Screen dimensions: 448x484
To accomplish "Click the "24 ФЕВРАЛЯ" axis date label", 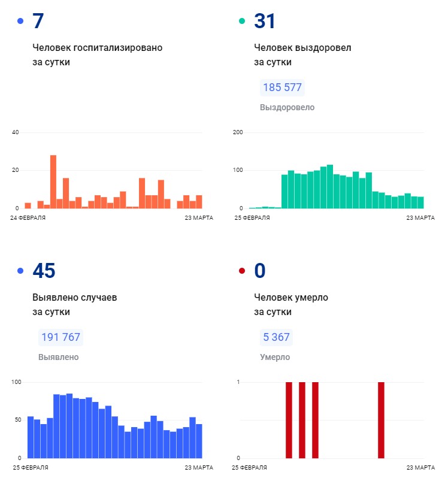I will pyautogui.click(x=28, y=217).
